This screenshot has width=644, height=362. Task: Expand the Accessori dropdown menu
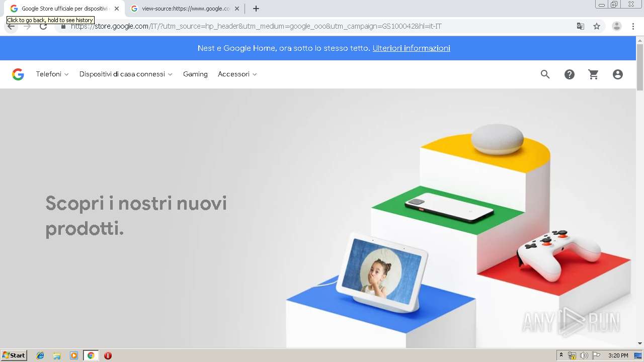tap(237, 74)
